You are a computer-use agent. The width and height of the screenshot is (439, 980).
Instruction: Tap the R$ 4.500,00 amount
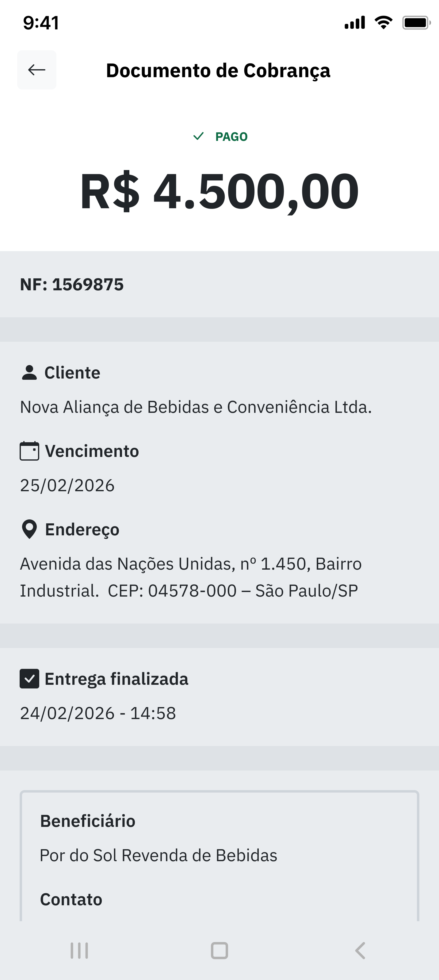tap(219, 191)
